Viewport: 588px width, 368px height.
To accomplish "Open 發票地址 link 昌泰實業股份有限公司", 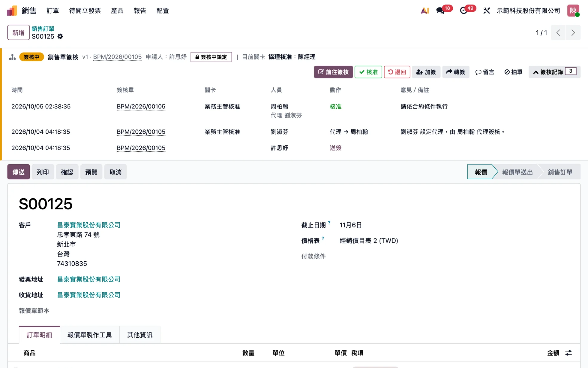I will 89,279.
